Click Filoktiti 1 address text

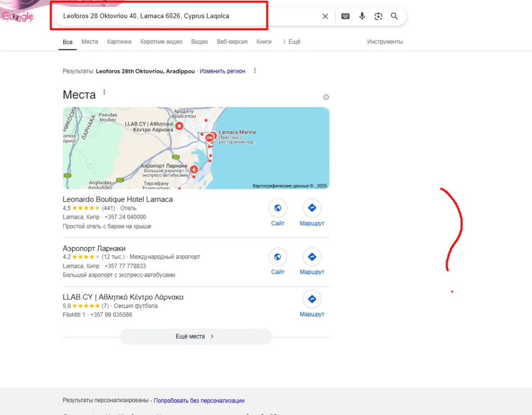(x=74, y=315)
